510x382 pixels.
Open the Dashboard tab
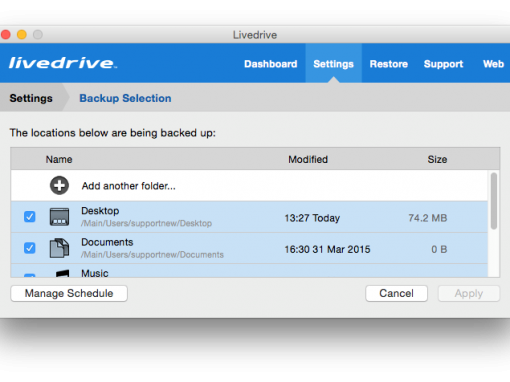270,64
